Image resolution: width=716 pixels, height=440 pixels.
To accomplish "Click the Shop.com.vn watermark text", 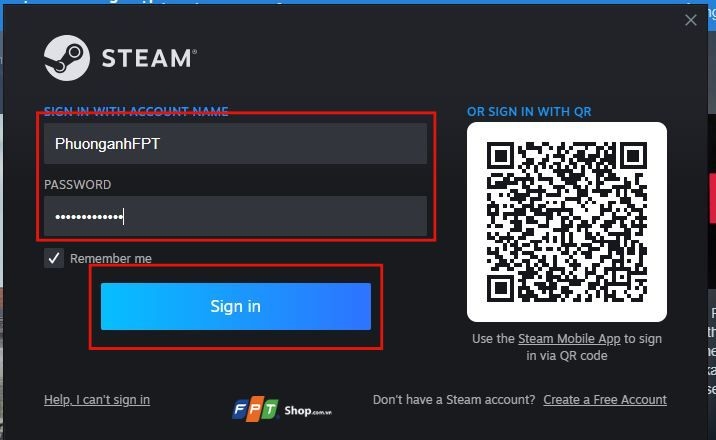I will (308, 411).
